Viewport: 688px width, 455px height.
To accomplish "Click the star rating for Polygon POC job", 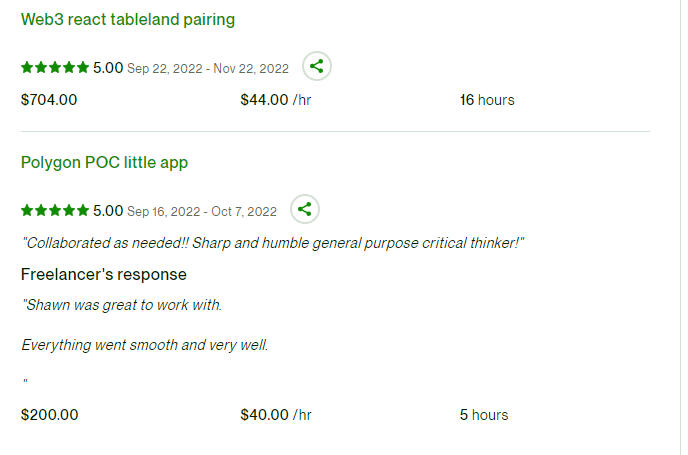I will (55, 211).
